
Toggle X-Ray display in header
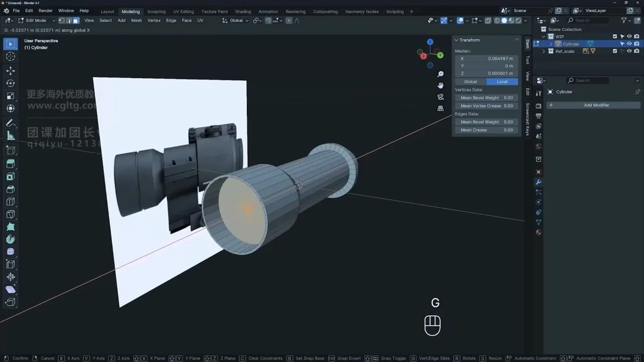(x=488, y=21)
